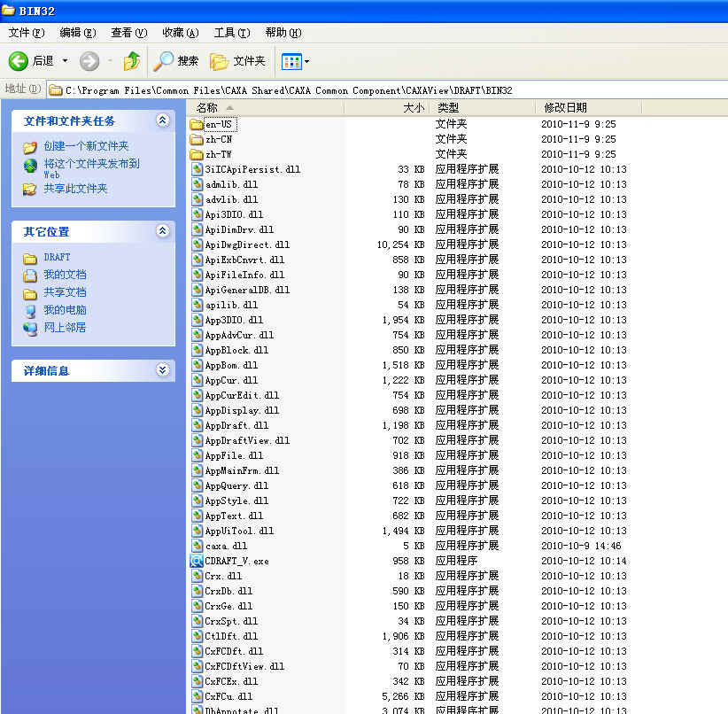
Task: Open the 收藏(A) menu
Action: point(180,33)
